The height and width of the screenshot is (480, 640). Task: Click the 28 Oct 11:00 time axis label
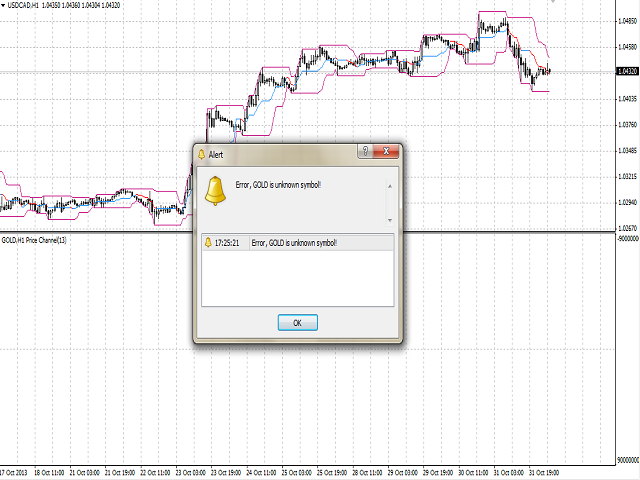tap(367, 473)
